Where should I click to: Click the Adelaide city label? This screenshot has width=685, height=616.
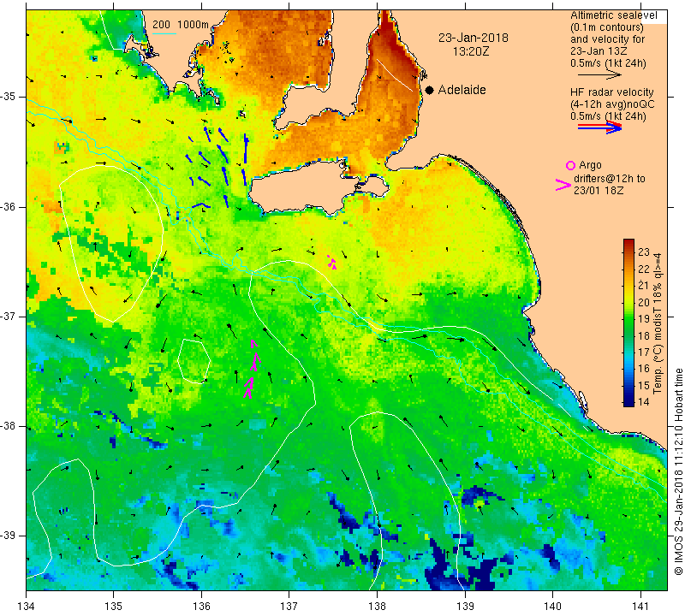(462, 90)
